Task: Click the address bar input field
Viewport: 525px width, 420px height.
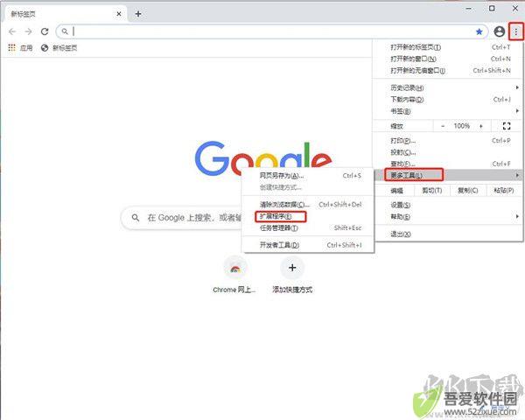Action: click(271, 31)
